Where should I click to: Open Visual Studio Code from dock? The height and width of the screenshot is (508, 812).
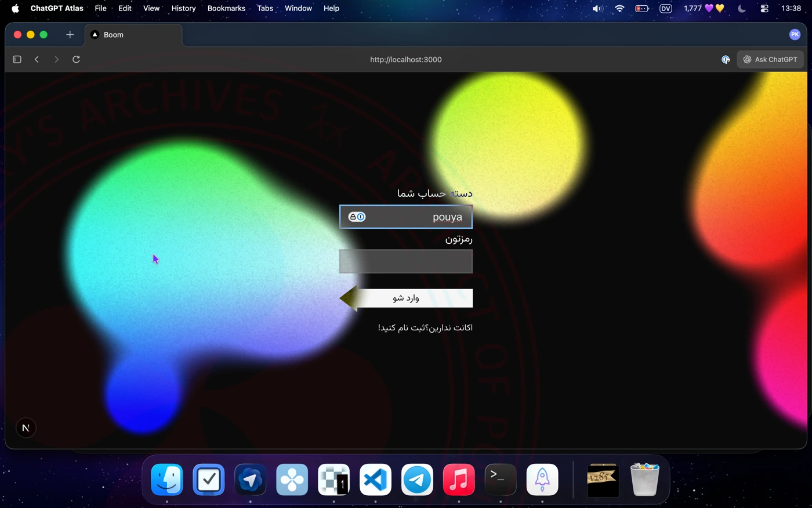click(375, 480)
